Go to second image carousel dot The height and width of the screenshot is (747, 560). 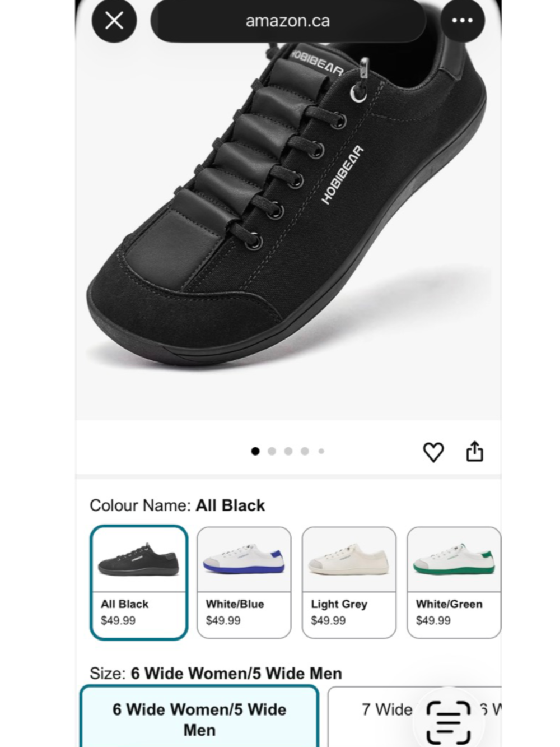tap(272, 451)
